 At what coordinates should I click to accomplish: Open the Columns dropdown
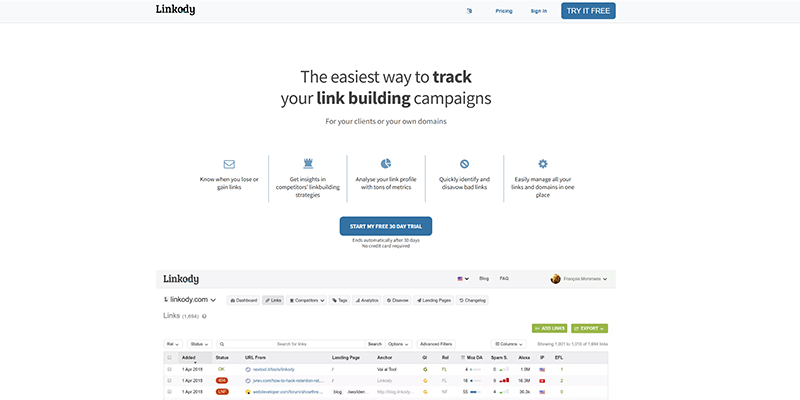pos(509,344)
